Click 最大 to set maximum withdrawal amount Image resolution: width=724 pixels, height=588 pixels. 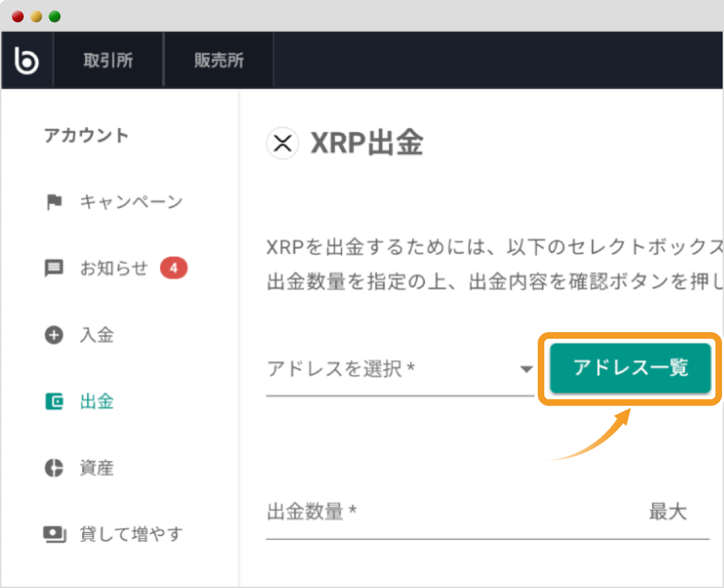coord(669,512)
